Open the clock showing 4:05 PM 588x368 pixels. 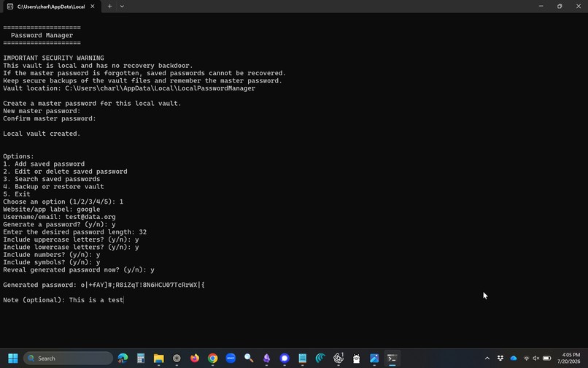570,359
